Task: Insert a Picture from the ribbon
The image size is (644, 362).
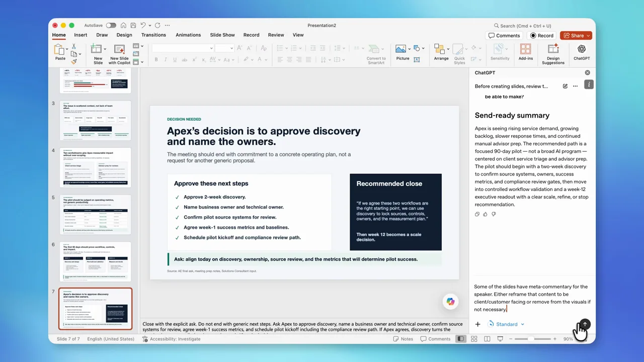Action: click(403, 52)
